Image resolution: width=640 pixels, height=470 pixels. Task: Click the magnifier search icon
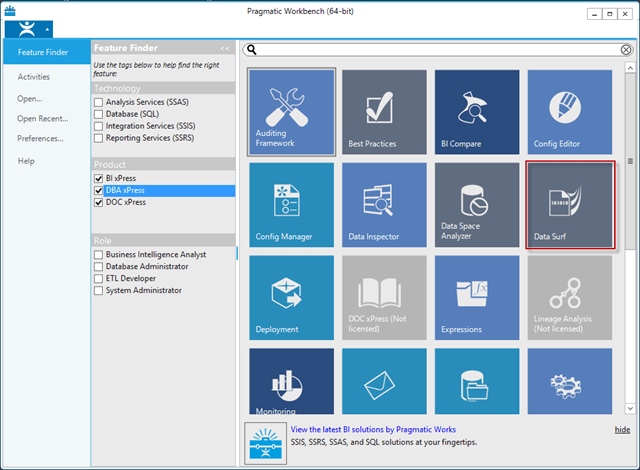click(x=252, y=50)
